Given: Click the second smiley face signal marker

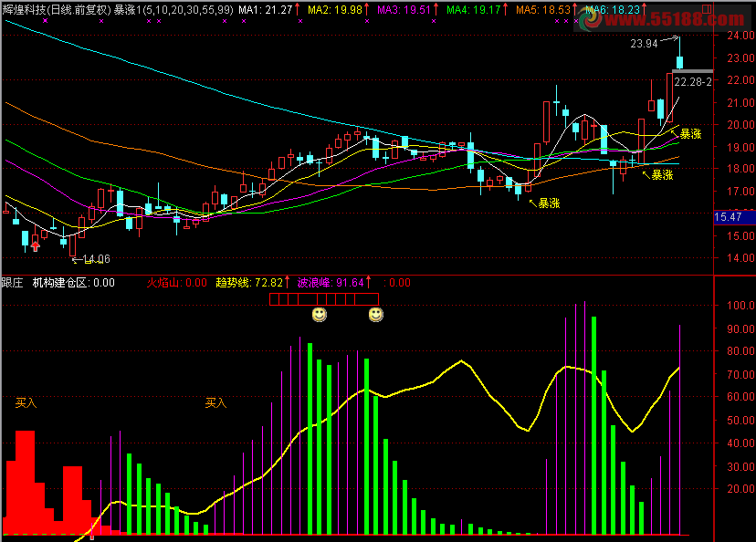Looking at the screenshot, I should tap(375, 315).
